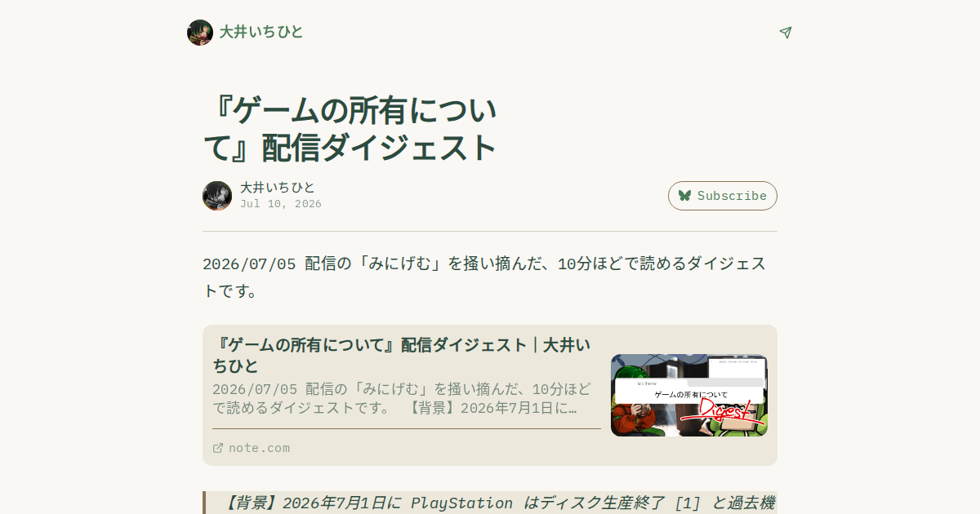This screenshot has width=980, height=514.
Task: Open the 大井いちひと blog name link in header
Action: tap(261, 33)
